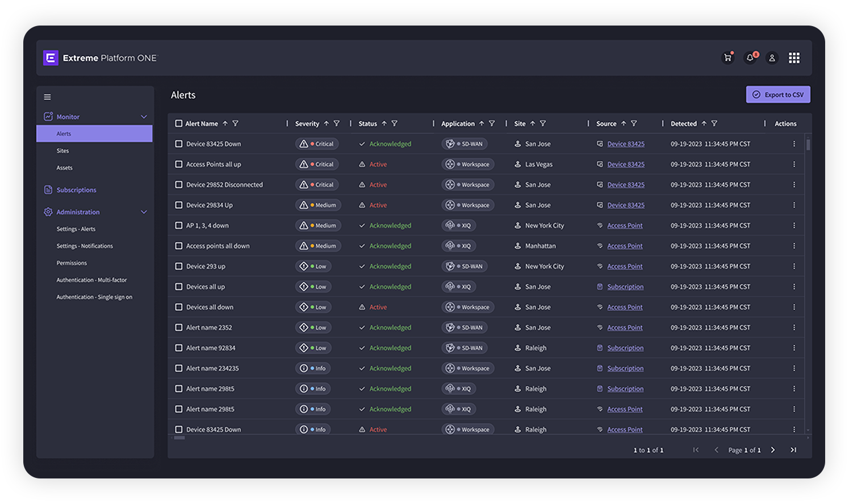
Task: Check Alert name 92834 row
Action: click(x=178, y=348)
